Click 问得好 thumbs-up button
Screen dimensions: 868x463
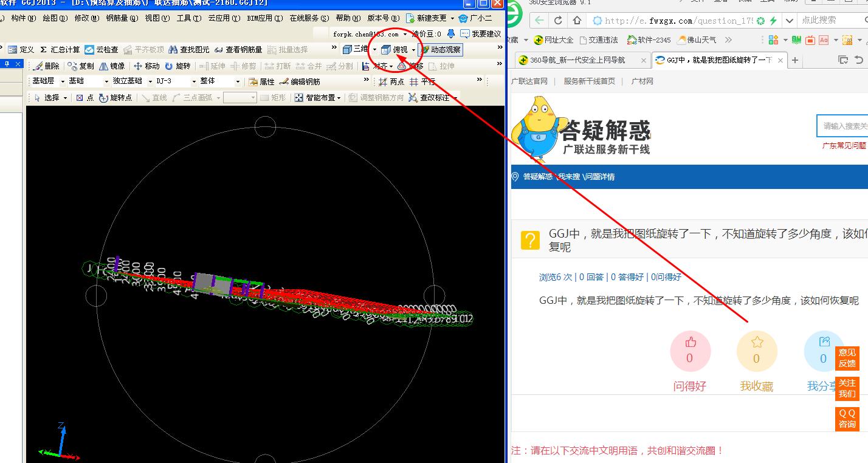pos(690,351)
